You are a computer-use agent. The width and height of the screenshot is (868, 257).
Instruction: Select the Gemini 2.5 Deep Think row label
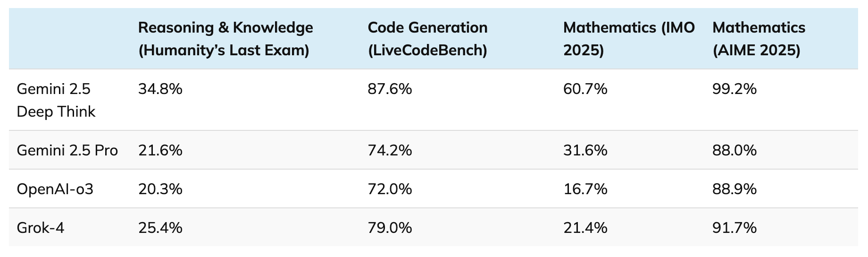(x=56, y=100)
